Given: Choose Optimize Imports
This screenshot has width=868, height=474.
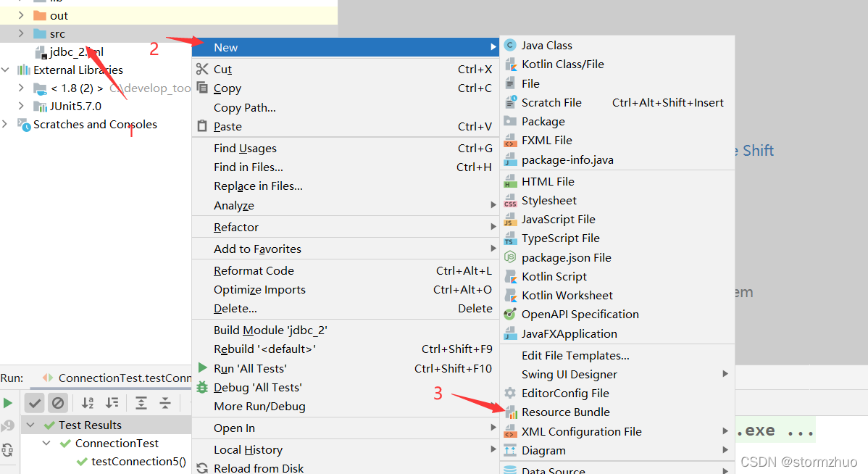Looking at the screenshot, I should tap(346, 290).
